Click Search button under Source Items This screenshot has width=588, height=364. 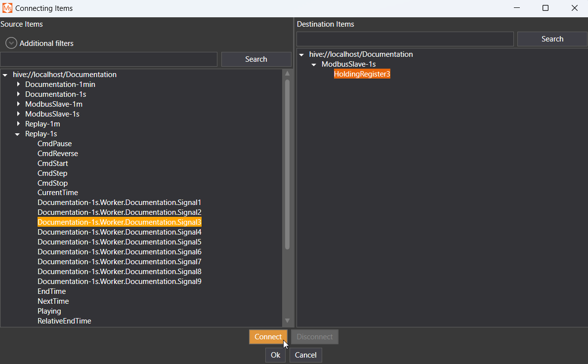click(256, 59)
